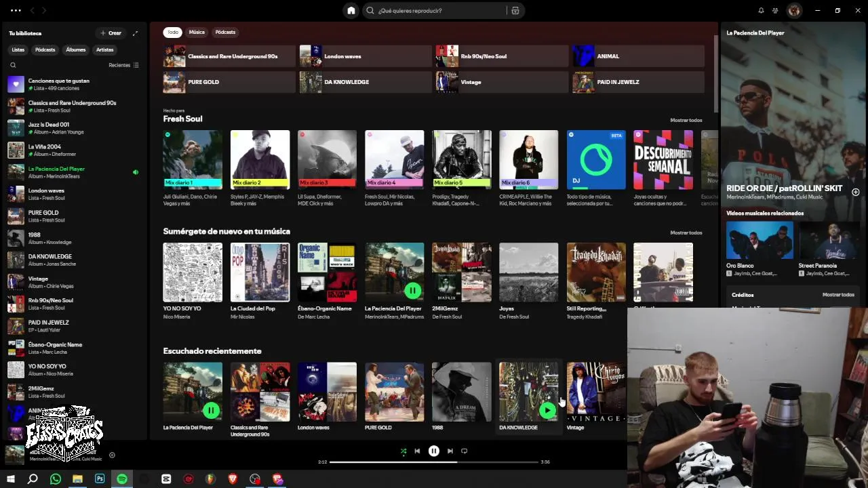This screenshot has width=868, height=488.
Task: Open the Browse icon beside search field
Action: pyautogui.click(x=515, y=10)
